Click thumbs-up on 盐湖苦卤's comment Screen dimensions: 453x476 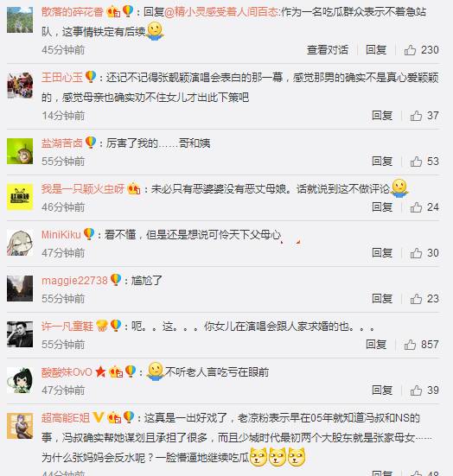[416, 162]
